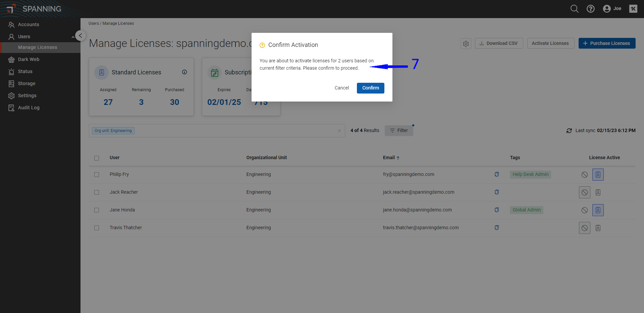The height and width of the screenshot is (313, 644).
Task: Click the expiry date 02/01/25
Action: coord(224,102)
